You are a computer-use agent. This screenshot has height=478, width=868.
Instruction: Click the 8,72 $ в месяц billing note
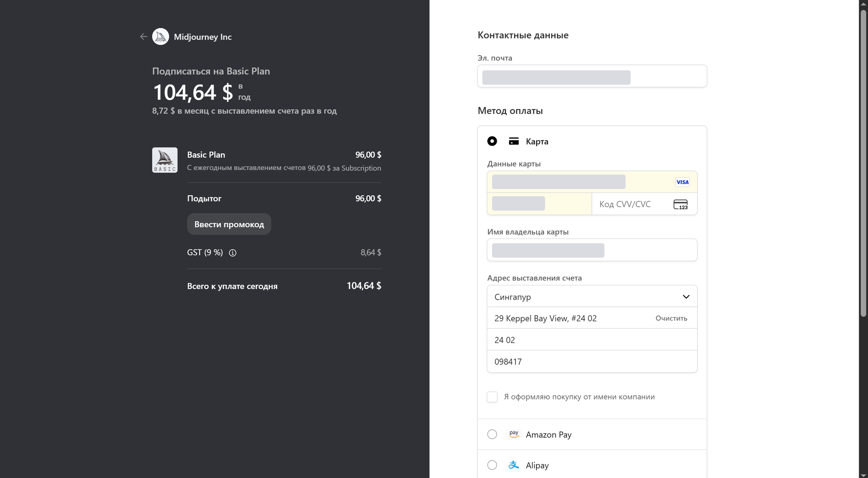[x=245, y=111]
